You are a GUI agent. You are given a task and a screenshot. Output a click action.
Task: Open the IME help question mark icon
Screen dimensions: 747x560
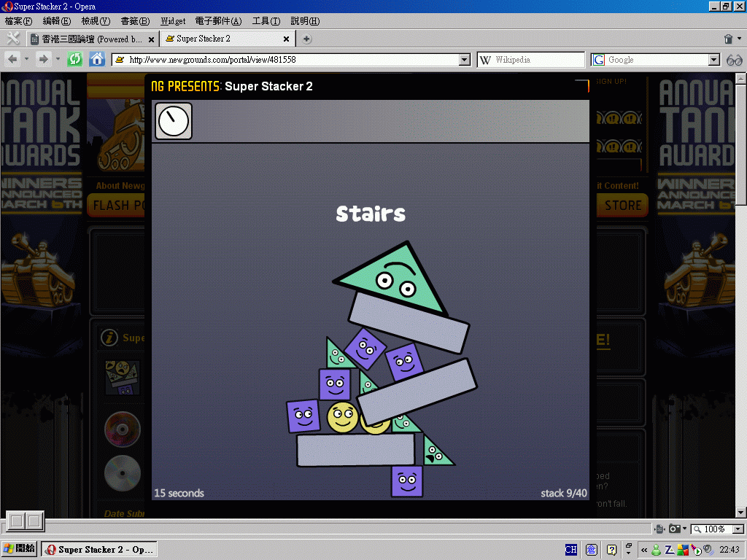coord(612,550)
